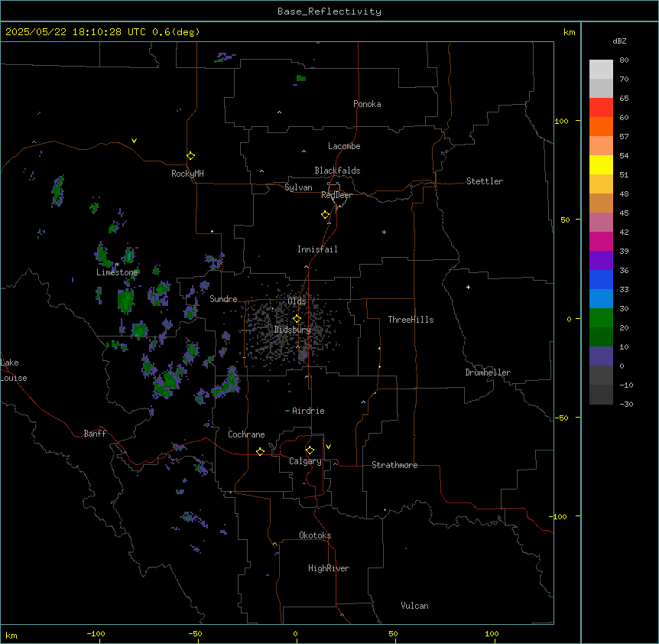
Task: Select the blue 33-36 dBZ legend swatch
Action: tap(601, 279)
